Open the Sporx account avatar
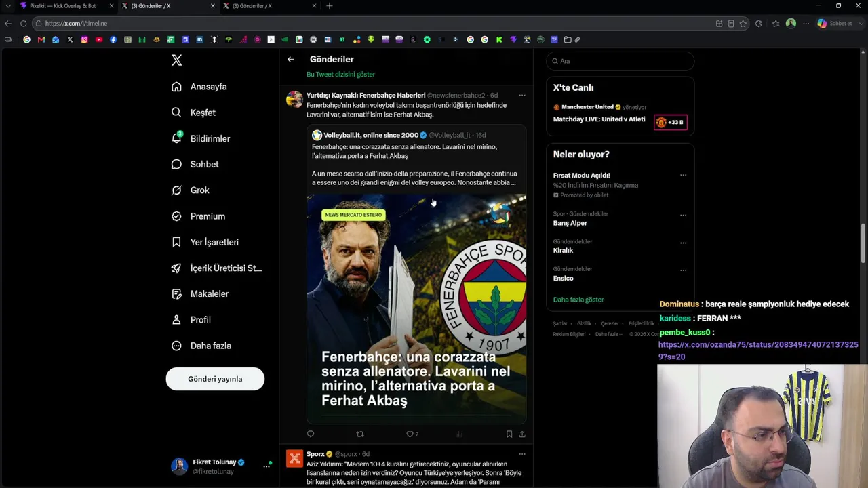Image resolution: width=868 pixels, height=488 pixels. pos(294,459)
